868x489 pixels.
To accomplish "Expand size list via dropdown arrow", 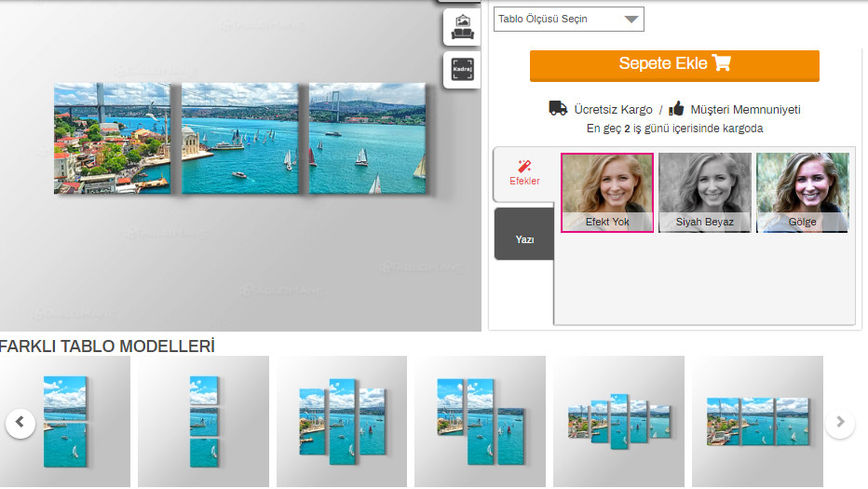I will [x=631, y=20].
